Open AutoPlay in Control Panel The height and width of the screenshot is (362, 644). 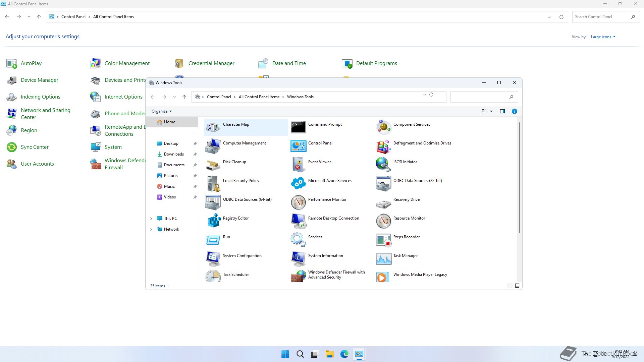(24, 63)
